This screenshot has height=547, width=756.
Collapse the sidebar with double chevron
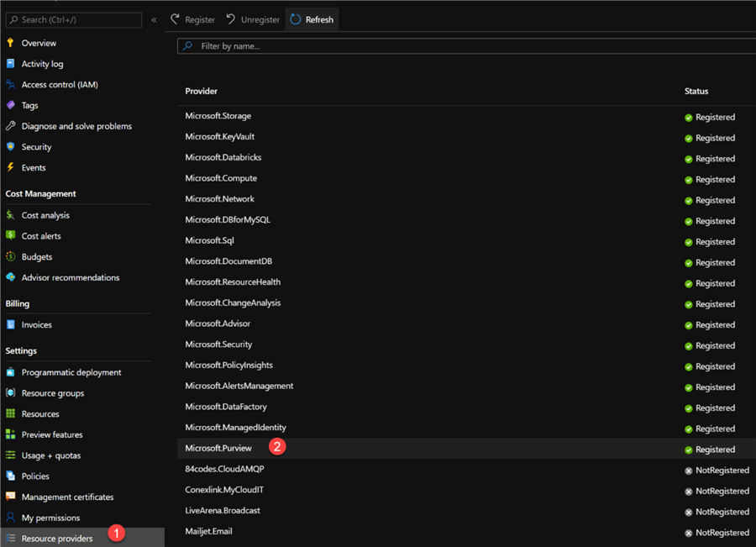point(154,19)
